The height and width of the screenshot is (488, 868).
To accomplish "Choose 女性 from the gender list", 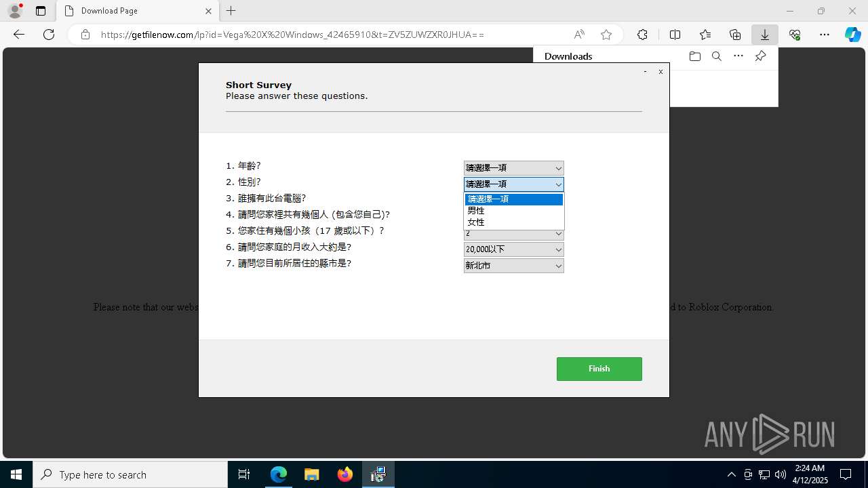I will (x=513, y=222).
